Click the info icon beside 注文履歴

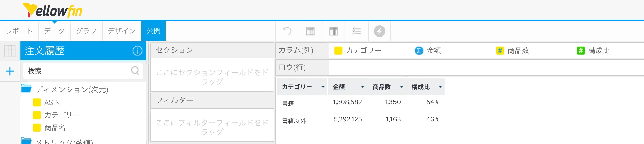tap(137, 51)
